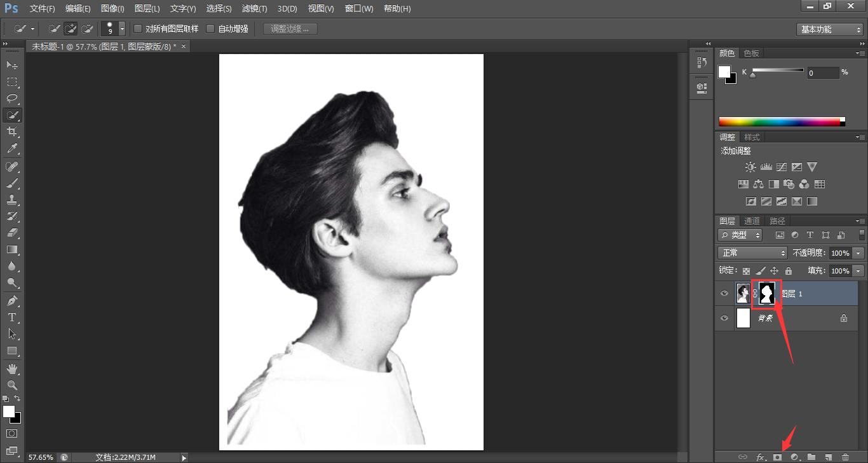Pick a color from the spectrum ramp

(x=782, y=121)
